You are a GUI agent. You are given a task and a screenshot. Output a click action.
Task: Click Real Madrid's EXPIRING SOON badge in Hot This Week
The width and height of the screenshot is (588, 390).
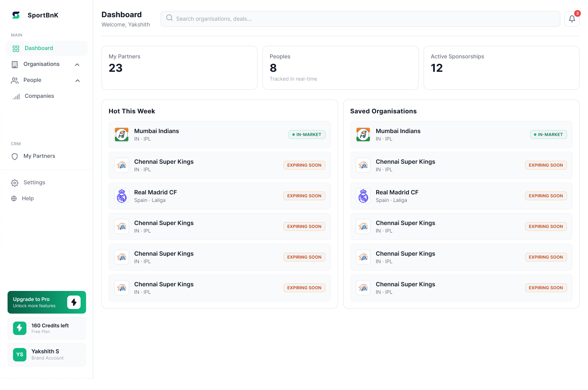pos(304,196)
